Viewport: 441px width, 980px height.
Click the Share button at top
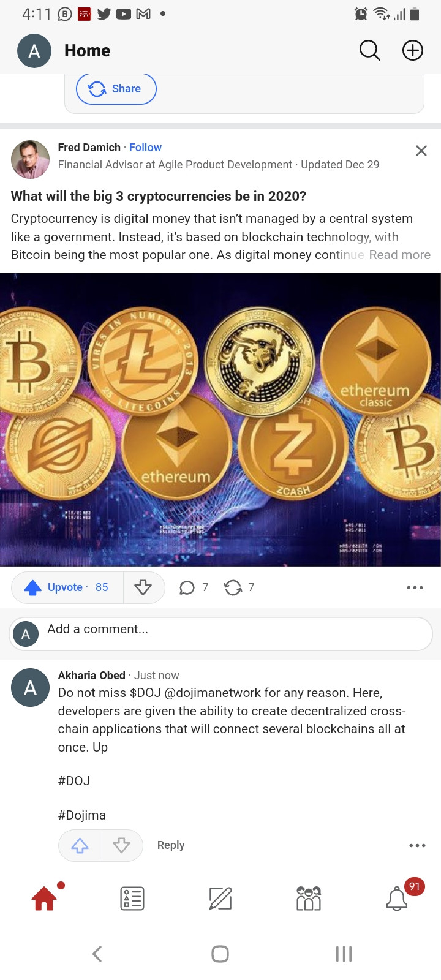(x=116, y=89)
